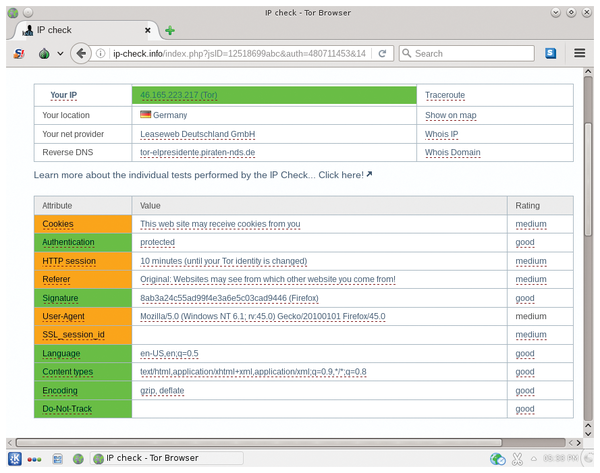Screen dimensions: 600x473
Task: Select the IP check tab
Action: point(86,30)
